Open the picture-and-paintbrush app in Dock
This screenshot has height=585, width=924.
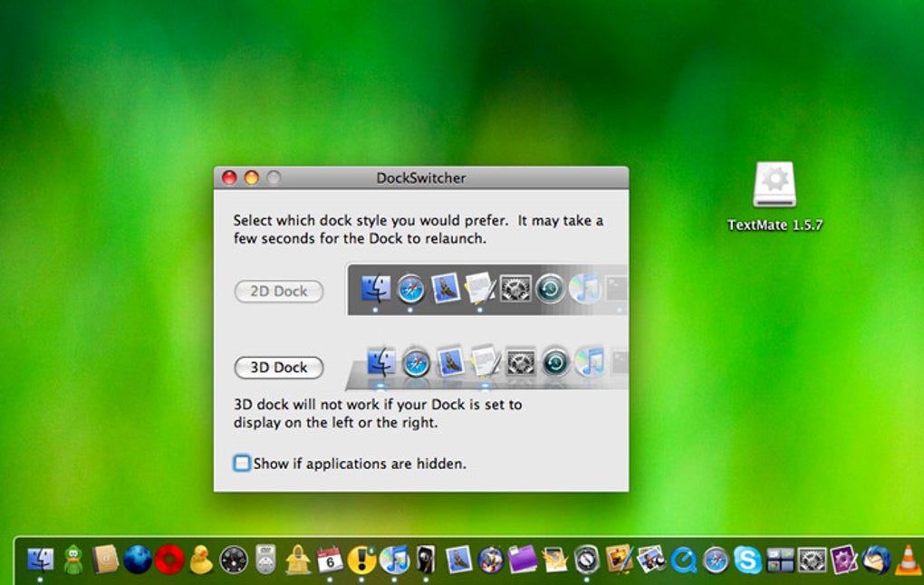pyautogui.click(x=620, y=560)
